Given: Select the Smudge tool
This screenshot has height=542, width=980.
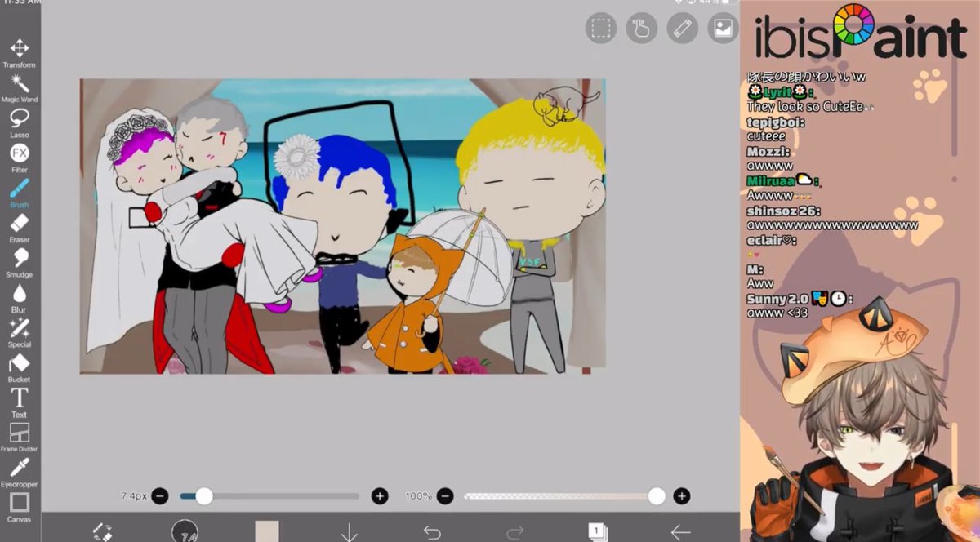Looking at the screenshot, I should click(x=19, y=264).
